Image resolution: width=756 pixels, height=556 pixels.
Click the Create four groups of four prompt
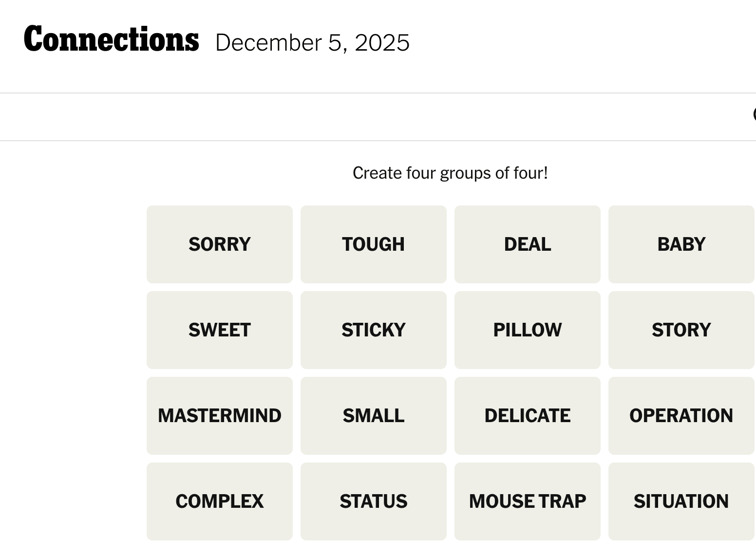coord(451,173)
